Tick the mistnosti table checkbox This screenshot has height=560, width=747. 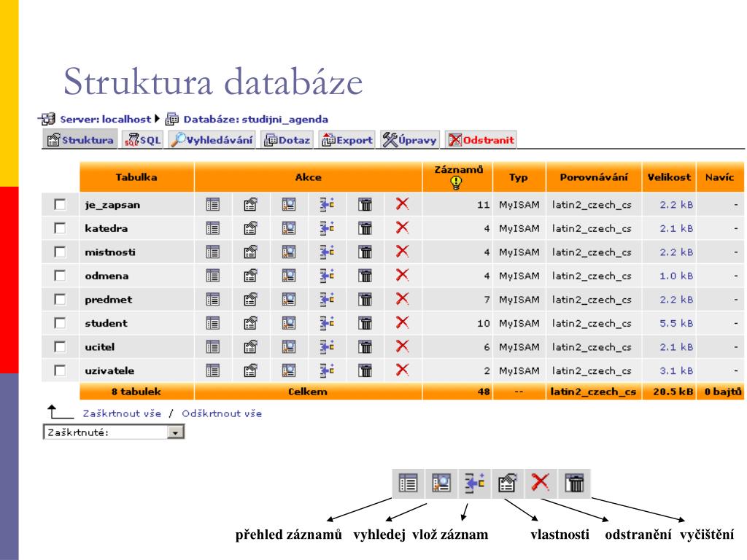pyautogui.click(x=60, y=252)
